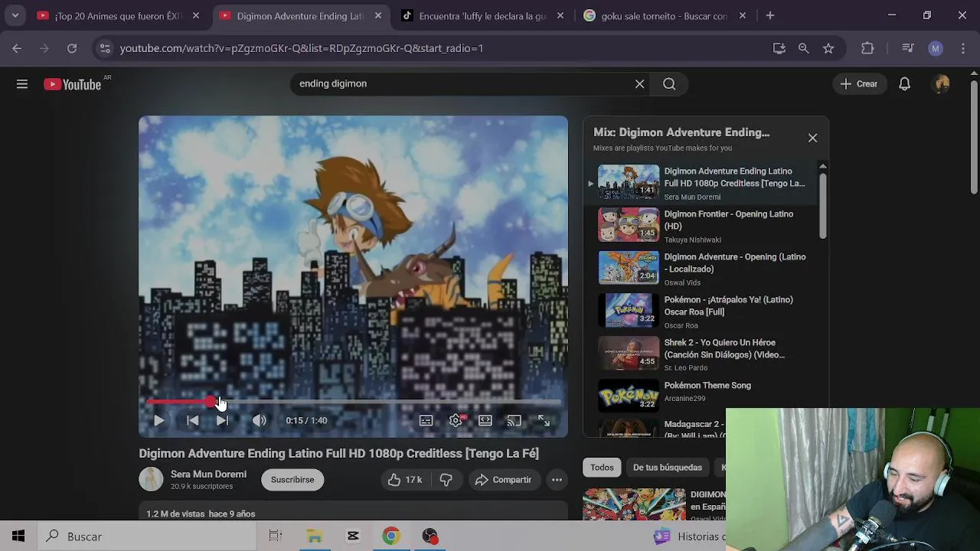Viewport: 980px width, 551px height.
Task: Expand the tab search dropdown
Action: coord(15,15)
